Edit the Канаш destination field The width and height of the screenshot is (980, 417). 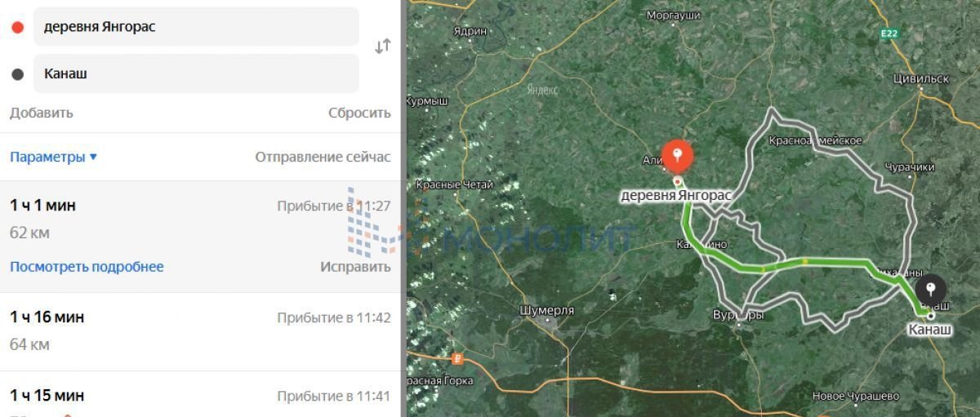pos(196,73)
